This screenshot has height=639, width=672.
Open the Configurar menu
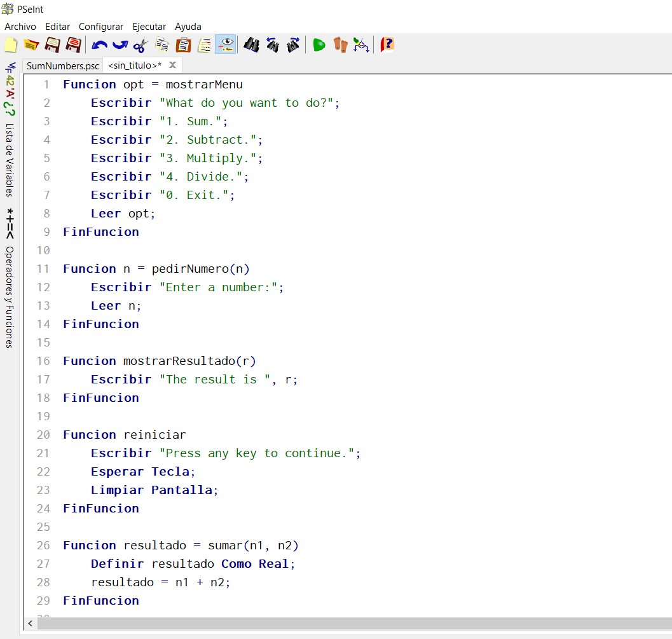pos(100,27)
